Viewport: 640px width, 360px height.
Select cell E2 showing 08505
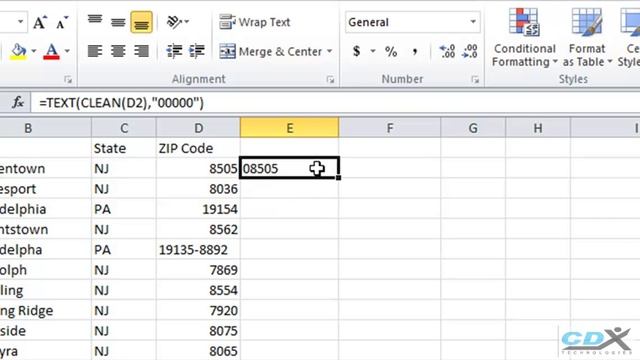tap(289, 168)
